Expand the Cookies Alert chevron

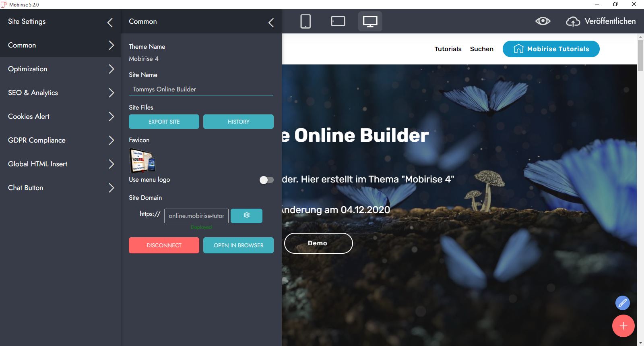[111, 116]
